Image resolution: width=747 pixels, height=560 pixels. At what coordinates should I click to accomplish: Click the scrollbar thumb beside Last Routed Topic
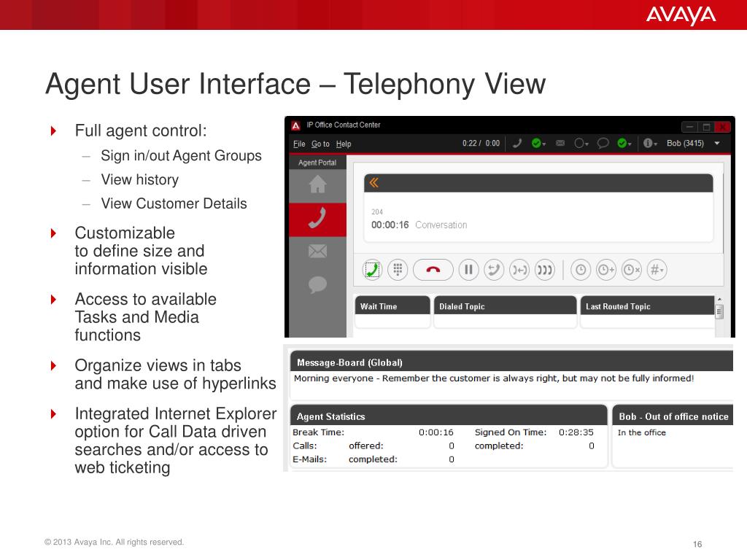[719, 312]
